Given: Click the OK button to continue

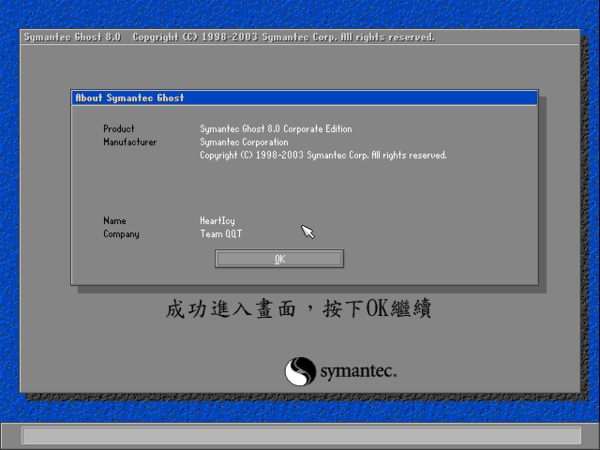Looking at the screenshot, I should pyautogui.click(x=279, y=259).
